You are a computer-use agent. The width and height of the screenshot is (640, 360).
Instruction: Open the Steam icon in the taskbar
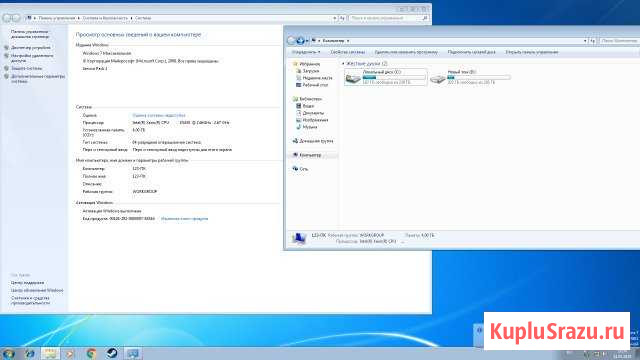pyautogui.click(x=112, y=353)
